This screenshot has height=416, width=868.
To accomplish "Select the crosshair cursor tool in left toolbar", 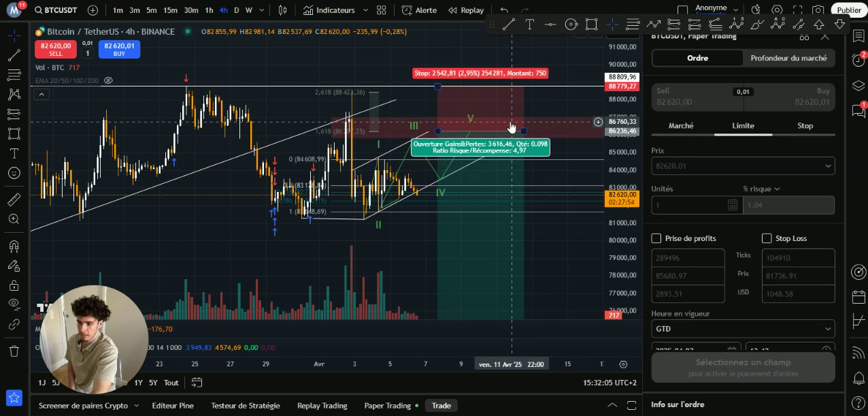I will 14,35.
